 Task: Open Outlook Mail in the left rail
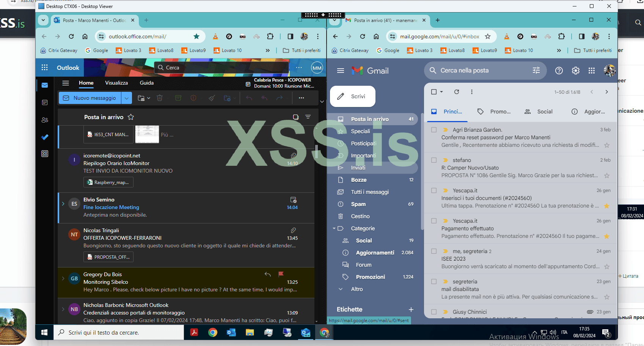(x=45, y=85)
